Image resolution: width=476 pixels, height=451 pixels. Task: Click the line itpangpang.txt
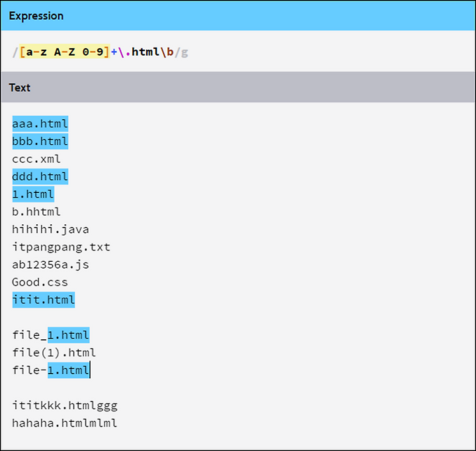click(x=61, y=247)
